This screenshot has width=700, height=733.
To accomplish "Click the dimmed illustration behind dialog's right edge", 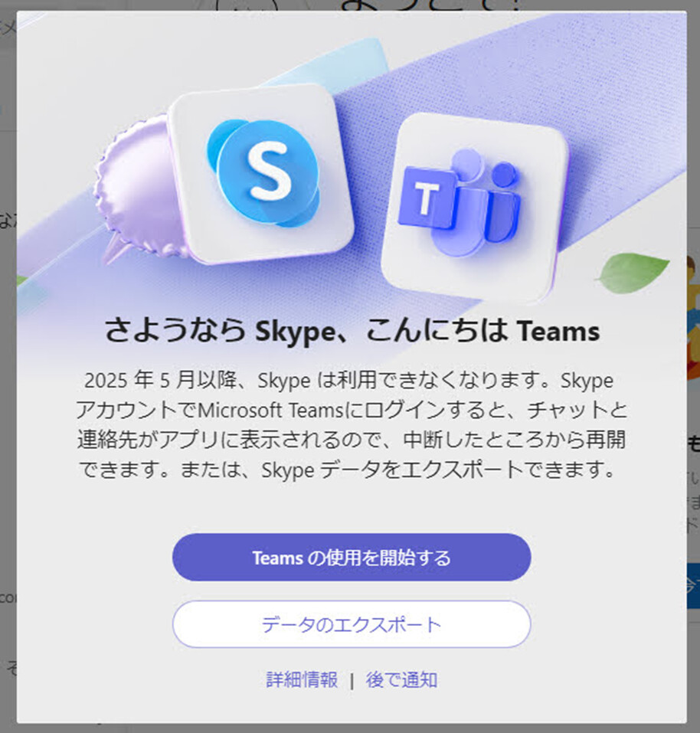I will click(693, 318).
